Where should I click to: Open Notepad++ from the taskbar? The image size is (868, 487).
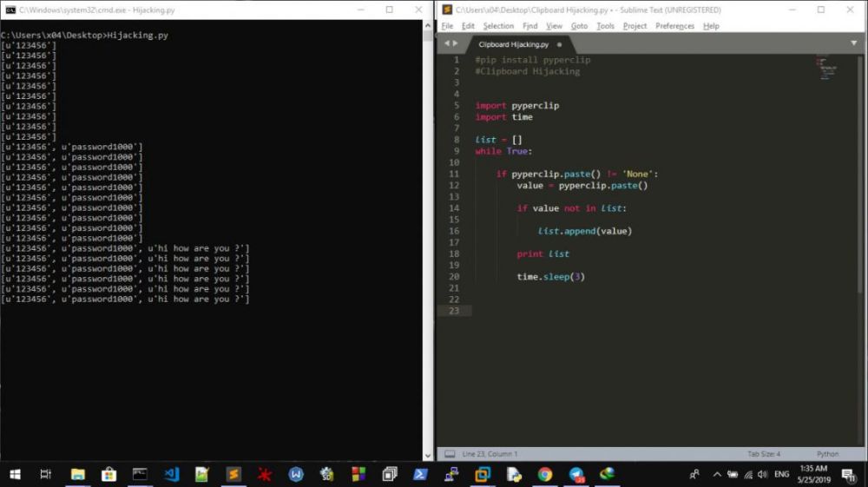[x=202, y=474]
